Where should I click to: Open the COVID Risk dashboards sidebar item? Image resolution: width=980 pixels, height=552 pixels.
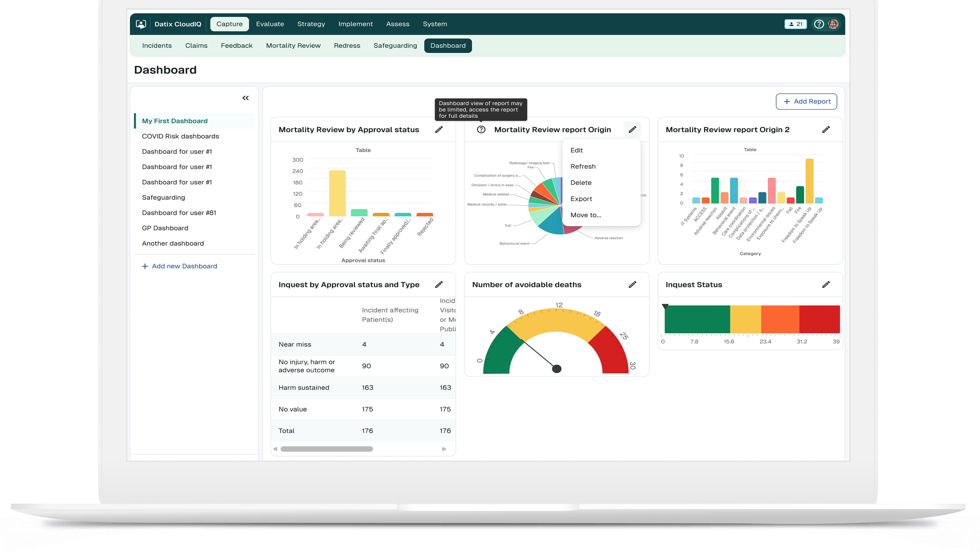[x=180, y=136]
